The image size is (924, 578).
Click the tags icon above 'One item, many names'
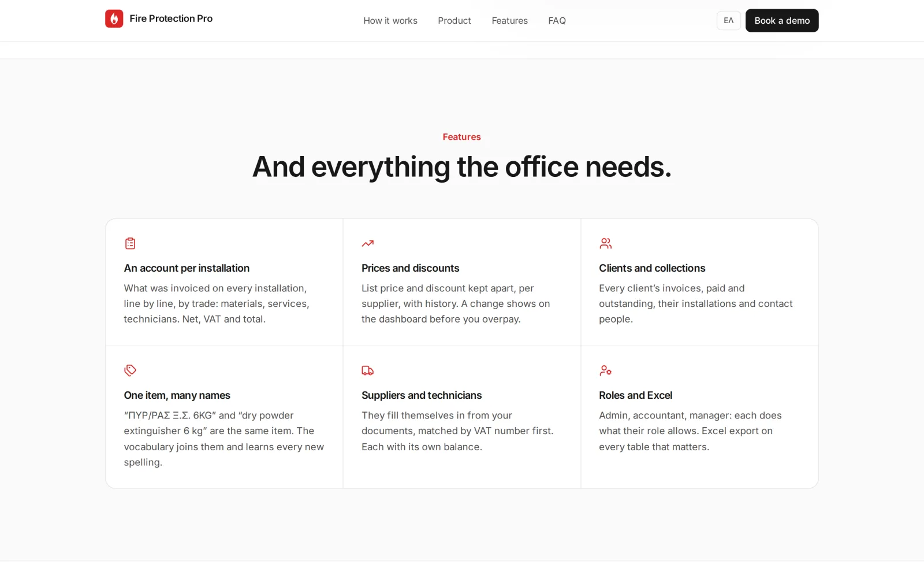click(131, 370)
